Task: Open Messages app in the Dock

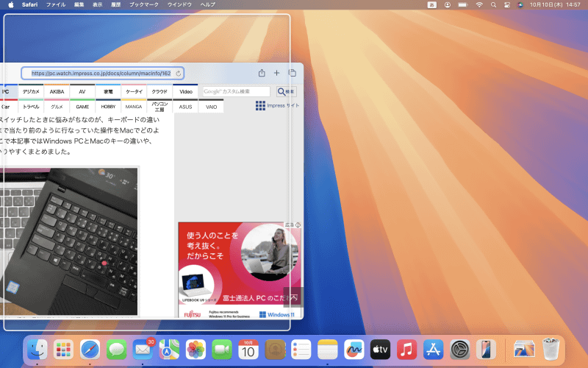Action: point(117,350)
